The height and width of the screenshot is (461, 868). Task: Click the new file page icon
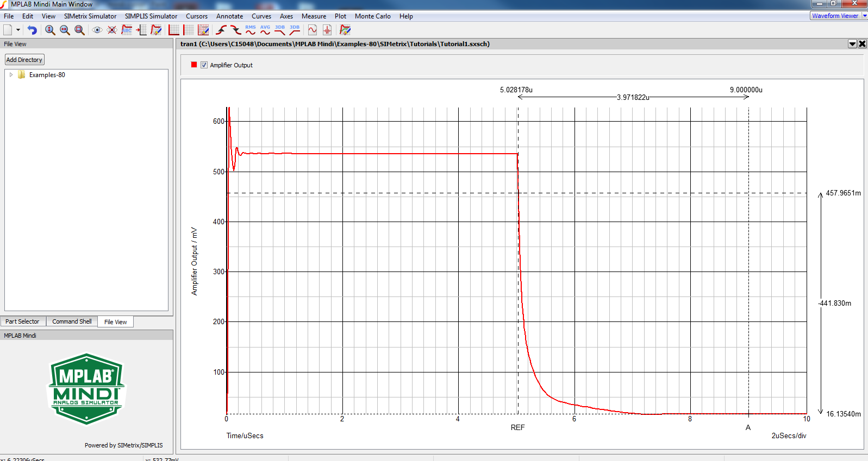[x=8, y=30]
